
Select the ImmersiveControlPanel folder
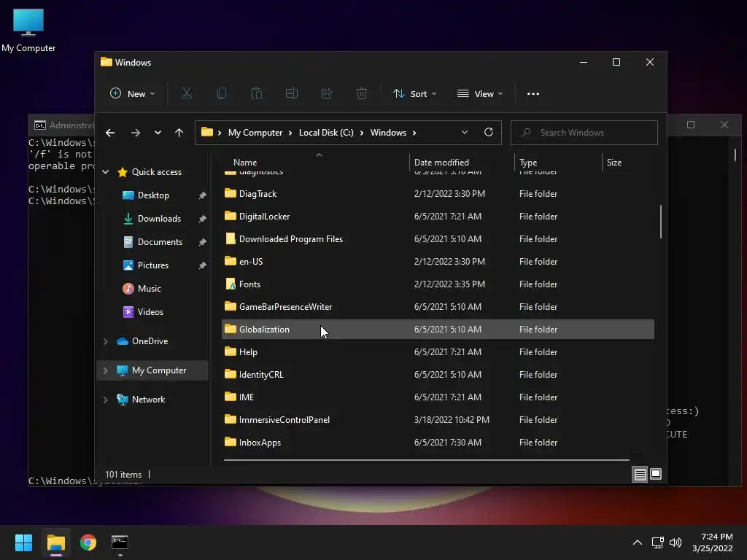pos(438,420)
